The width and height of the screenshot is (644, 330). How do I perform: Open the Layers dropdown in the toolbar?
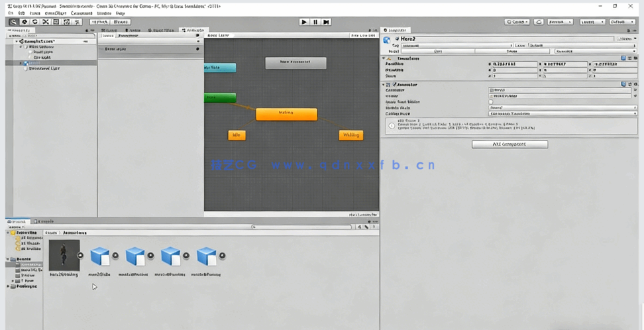(588, 22)
